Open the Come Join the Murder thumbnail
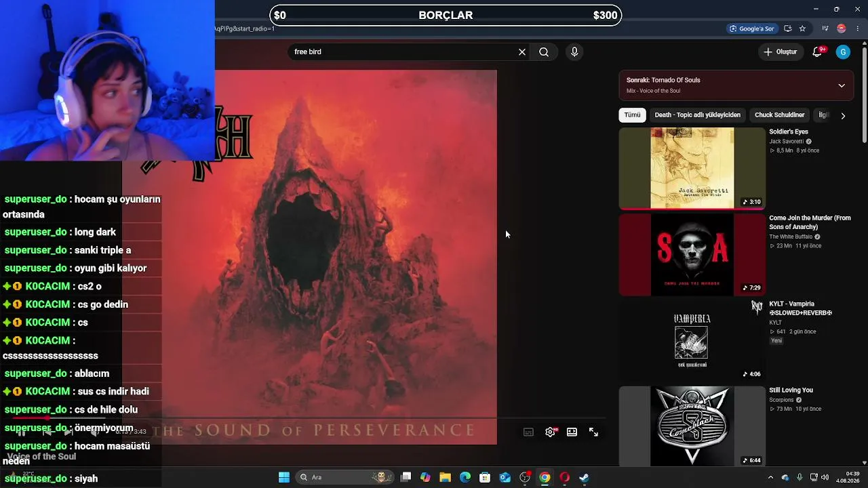 [692, 255]
